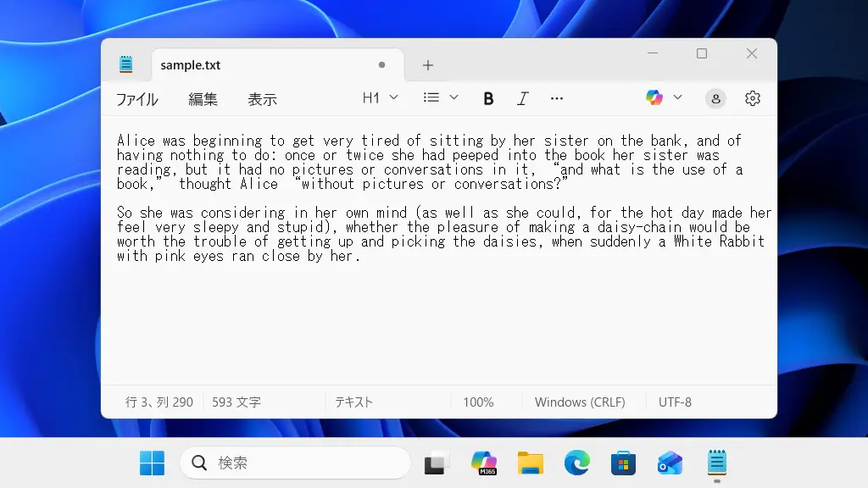Expand the list style dropdown arrow
The image size is (868, 488).
tap(453, 98)
